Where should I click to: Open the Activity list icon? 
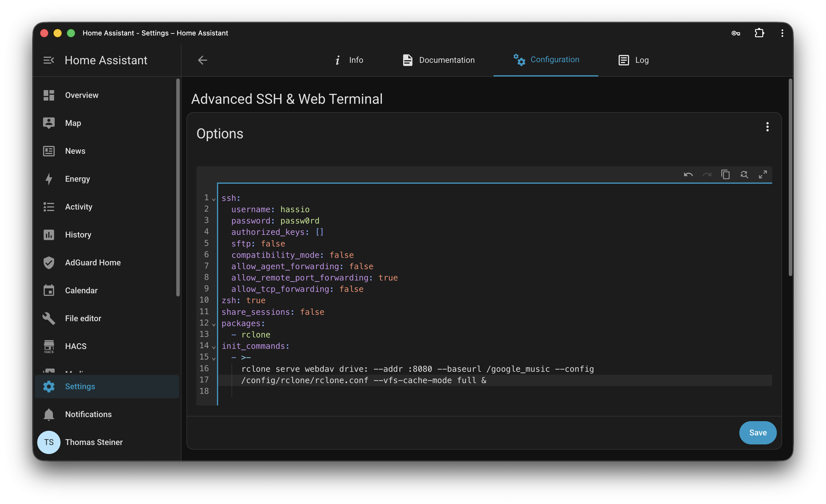[x=49, y=207]
